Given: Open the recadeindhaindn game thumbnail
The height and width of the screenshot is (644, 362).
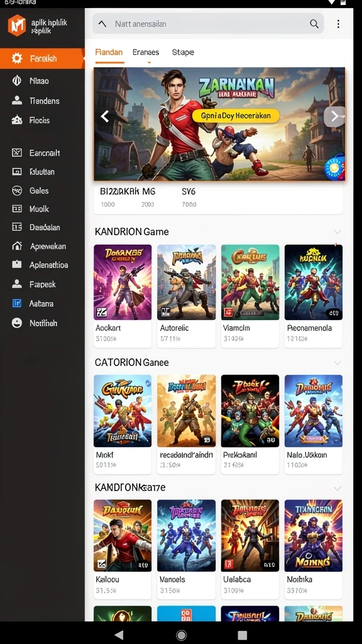Looking at the screenshot, I should pos(186,411).
